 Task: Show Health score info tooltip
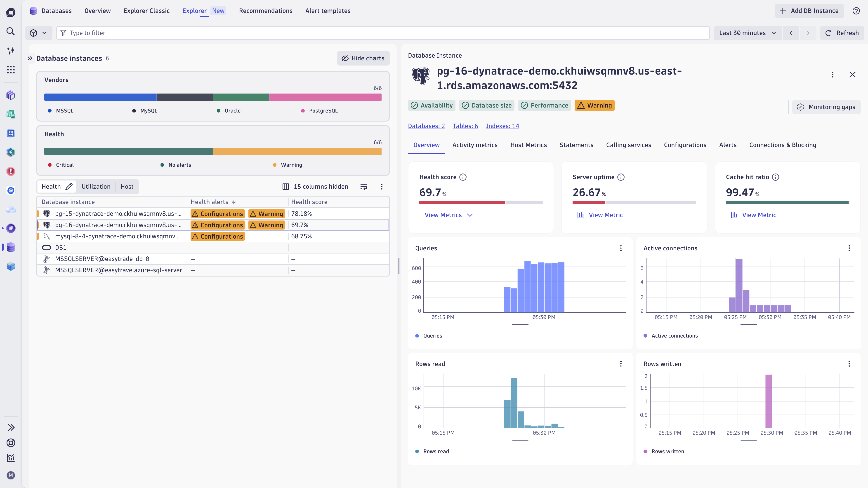click(x=463, y=177)
